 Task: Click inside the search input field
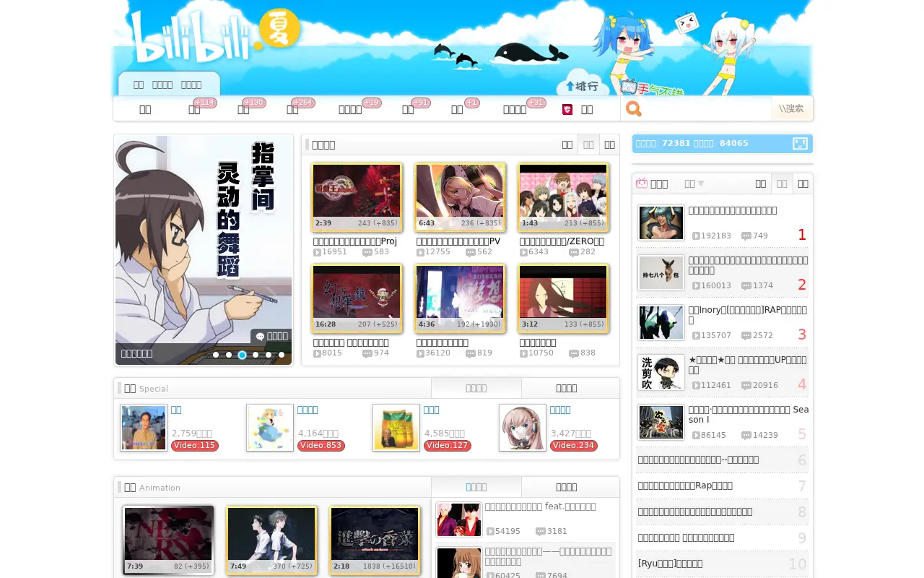pos(707,109)
